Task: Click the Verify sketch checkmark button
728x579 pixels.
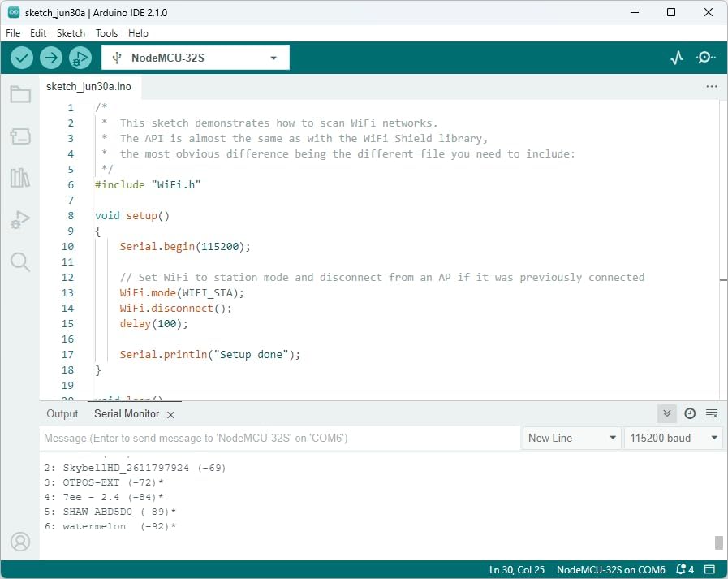Action: point(21,58)
